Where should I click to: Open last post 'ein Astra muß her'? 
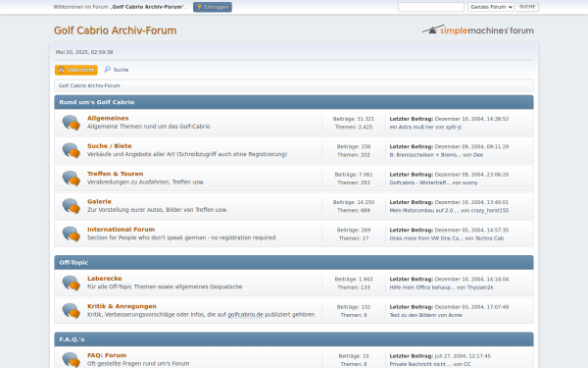[x=412, y=128]
